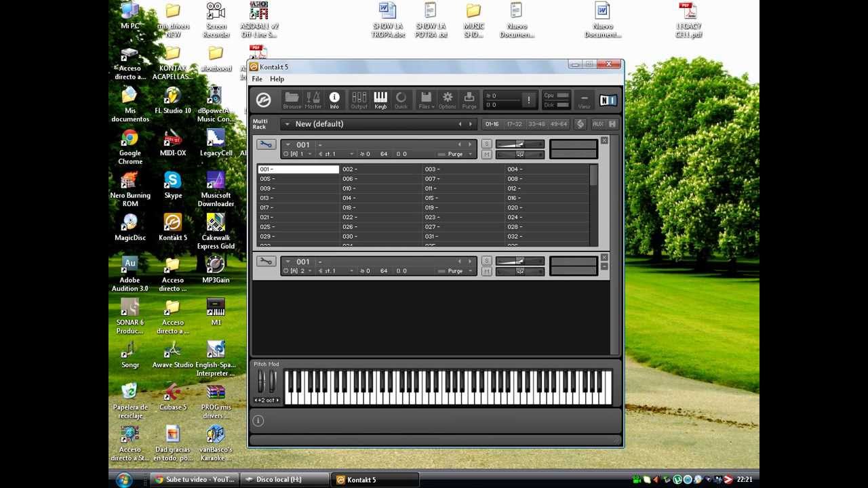Image resolution: width=868 pixels, height=488 pixels.
Task: Toggle the AUX sends panel
Action: coord(598,124)
